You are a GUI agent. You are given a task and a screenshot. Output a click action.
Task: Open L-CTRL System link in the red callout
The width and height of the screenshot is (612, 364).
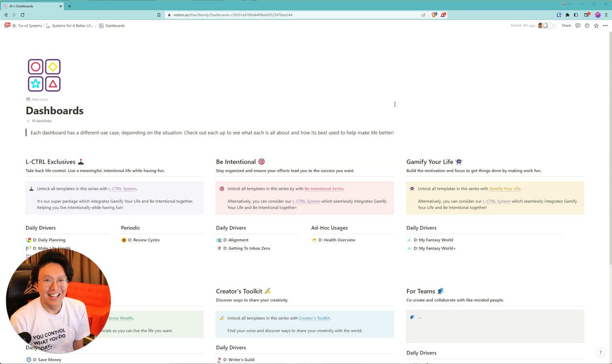click(306, 201)
